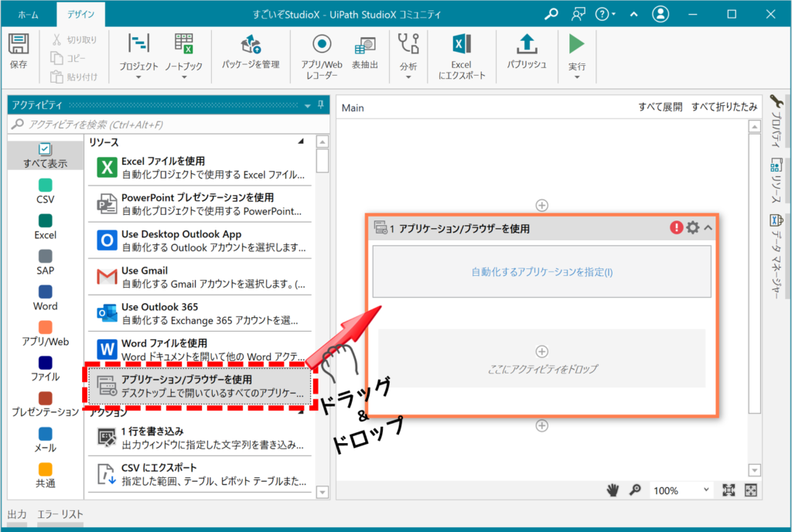This screenshot has width=792, height=532.
Task: Filter activities by Excel category
Action: click(x=46, y=227)
